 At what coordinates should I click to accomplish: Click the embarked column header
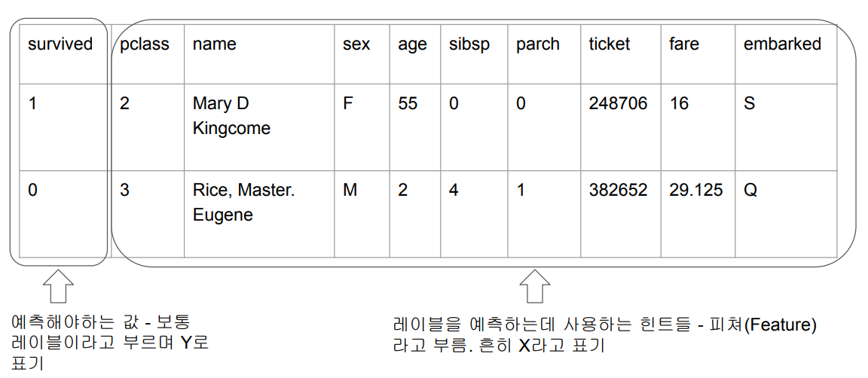(782, 44)
